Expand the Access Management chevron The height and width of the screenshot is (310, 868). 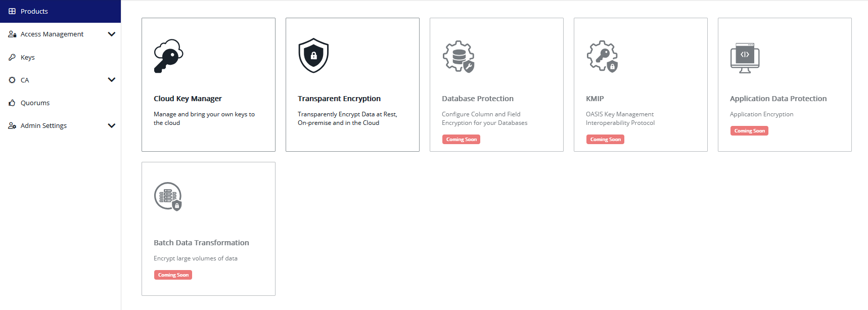112,34
